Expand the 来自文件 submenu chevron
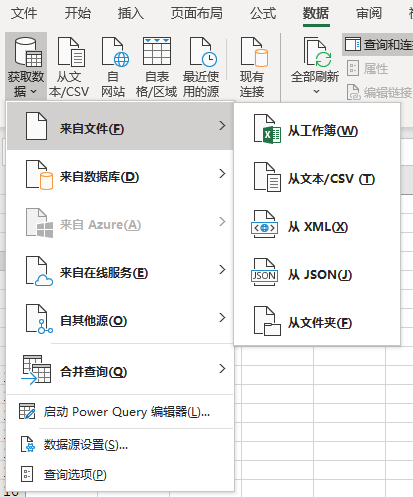The image size is (413, 497). coord(222,126)
